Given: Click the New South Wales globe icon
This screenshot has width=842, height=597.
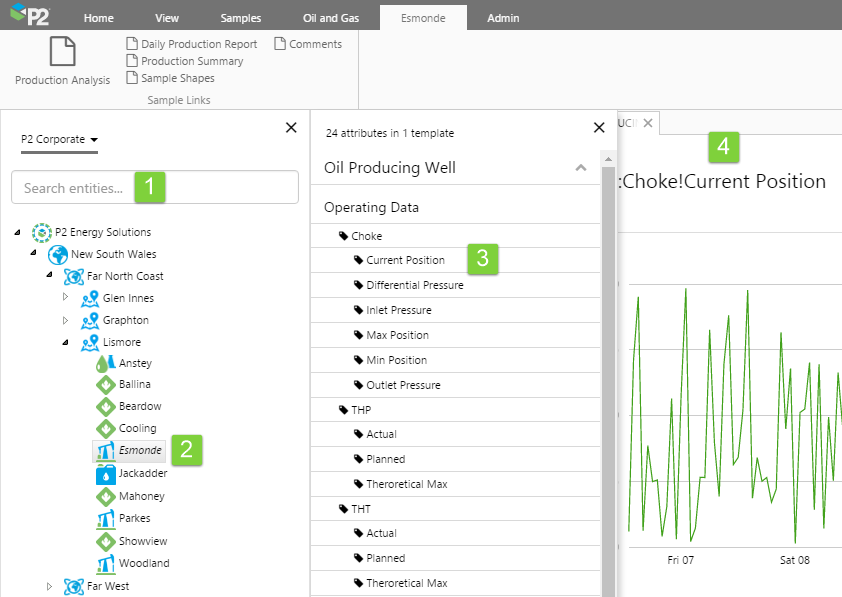Looking at the screenshot, I should click(x=57, y=254).
